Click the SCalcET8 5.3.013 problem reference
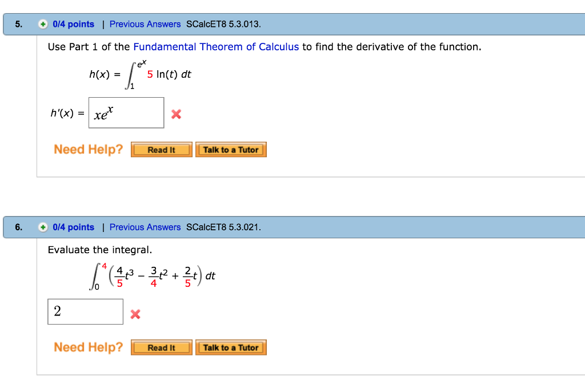 (224, 24)
